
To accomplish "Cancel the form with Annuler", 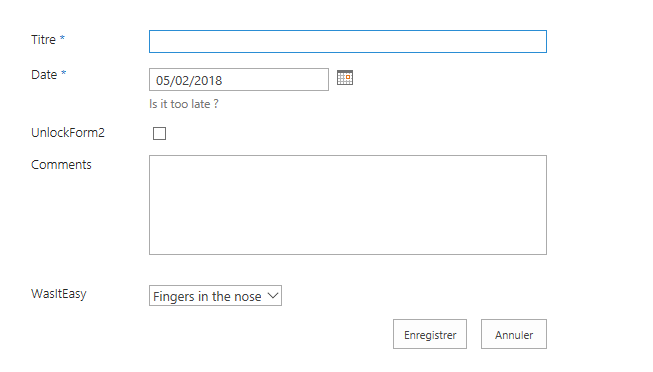I will pyautogui.click(x=514, y=334).
